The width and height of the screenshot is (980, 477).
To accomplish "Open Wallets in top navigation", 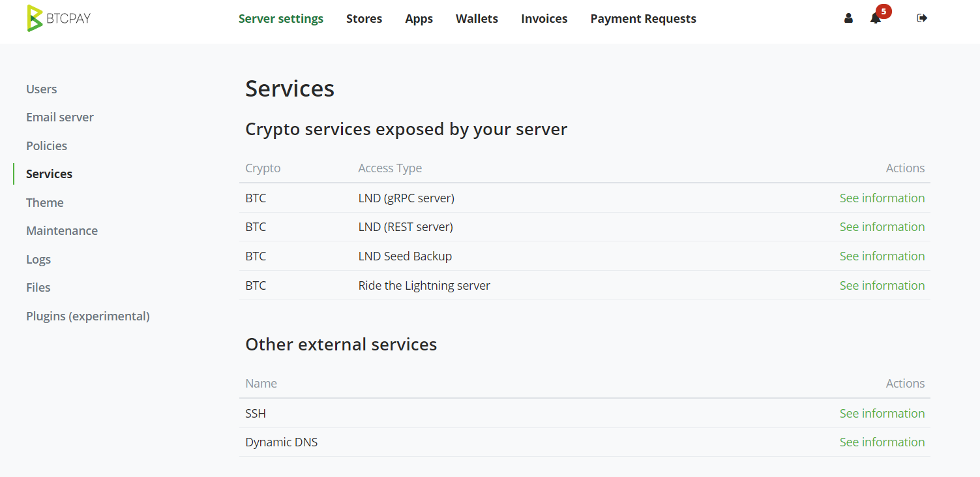I will click(x=477, y=19).
